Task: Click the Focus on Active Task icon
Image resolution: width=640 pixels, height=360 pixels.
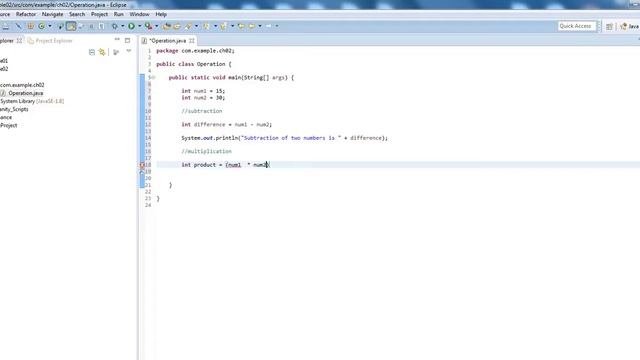Action: coord(116,52)
